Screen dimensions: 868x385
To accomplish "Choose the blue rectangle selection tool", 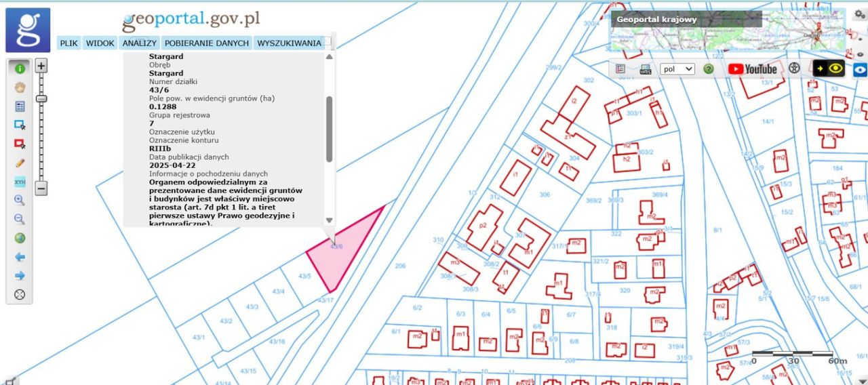I will coord(20,125).
